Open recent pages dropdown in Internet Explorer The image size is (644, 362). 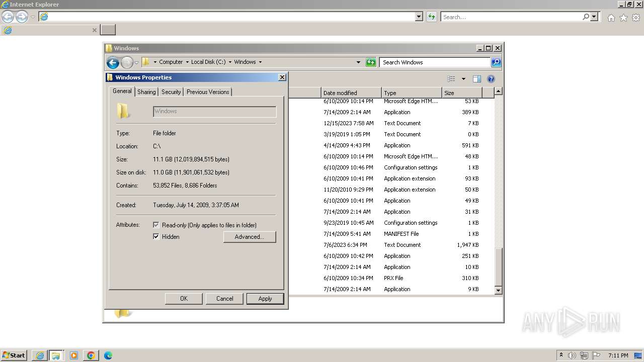pos(33,17)
